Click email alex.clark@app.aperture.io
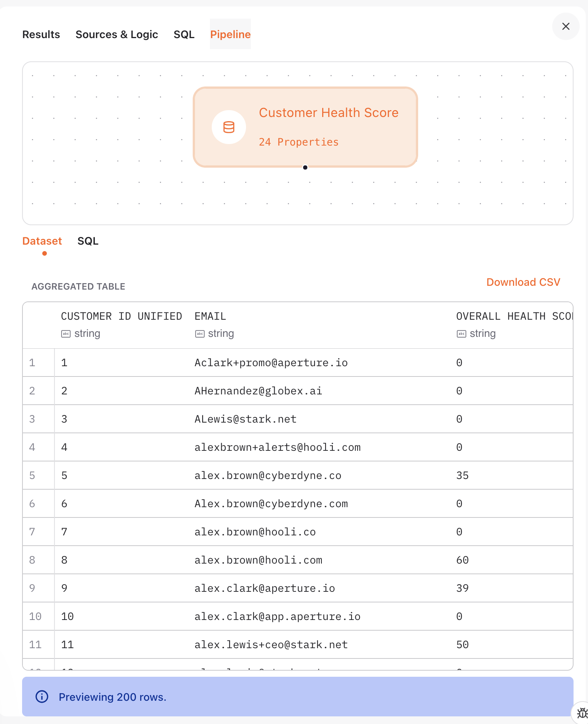 278,616
